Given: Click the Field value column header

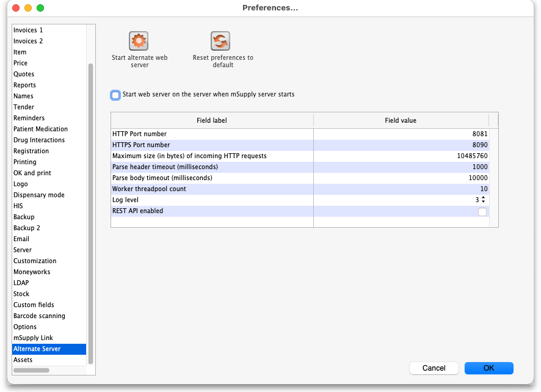Looking at the screenshot, I should point(401,121).
